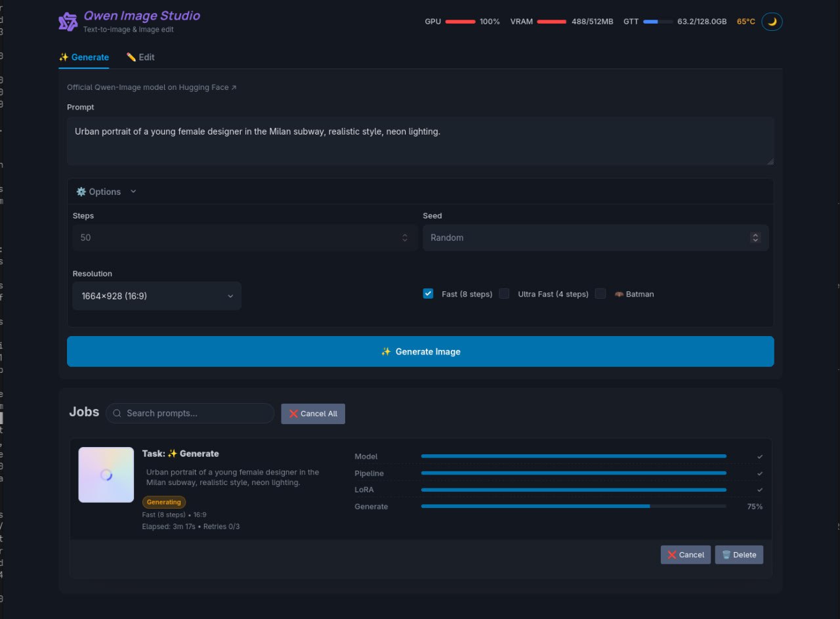Image resolution: width=840 pixels, height=619 pixels.
Task: Click the Generate progress bar at 75%
Action: pyautogui.click(x=574, y=506)
